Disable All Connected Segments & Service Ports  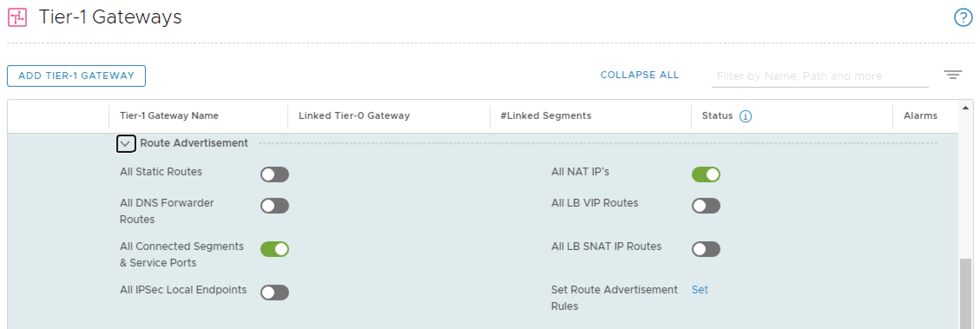point(274,249)
